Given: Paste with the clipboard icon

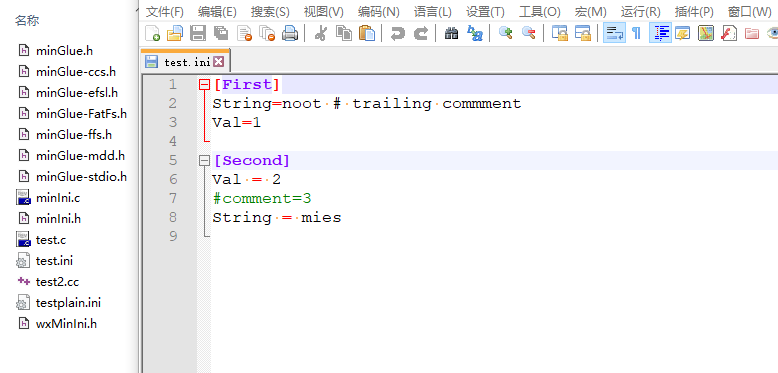Looking at the screenshot, I should click(367, 33).
